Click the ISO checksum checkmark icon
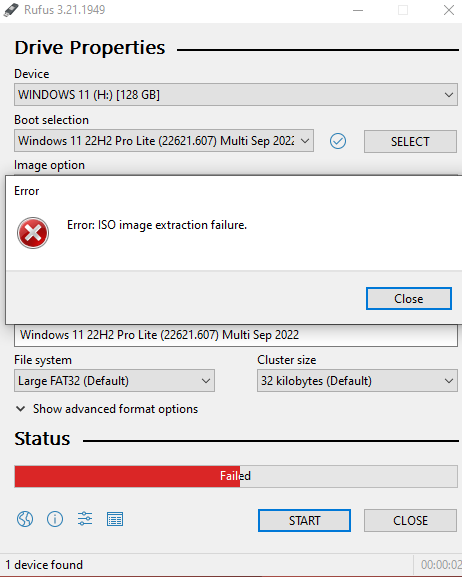 pyautogui.click(x=338, y=141)
